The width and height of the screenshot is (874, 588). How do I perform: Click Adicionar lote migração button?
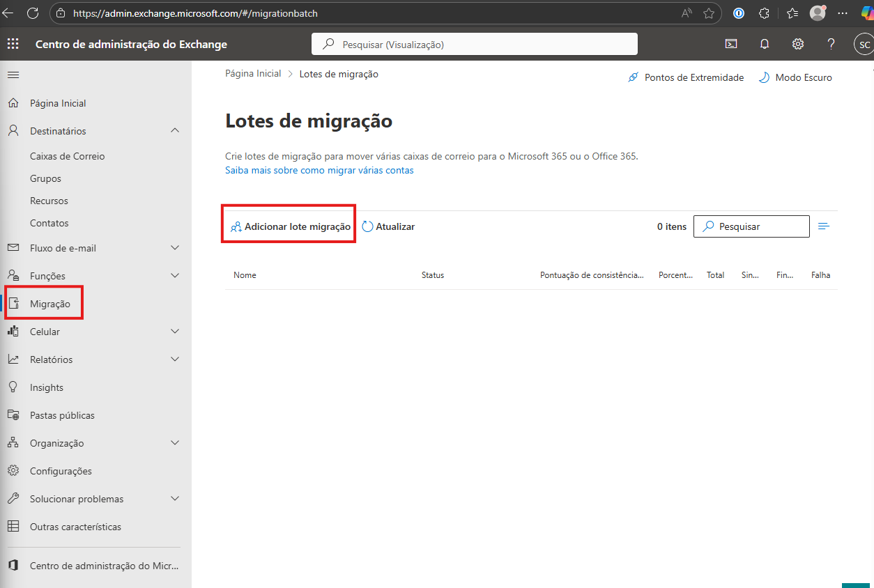[x=291, y=226]
